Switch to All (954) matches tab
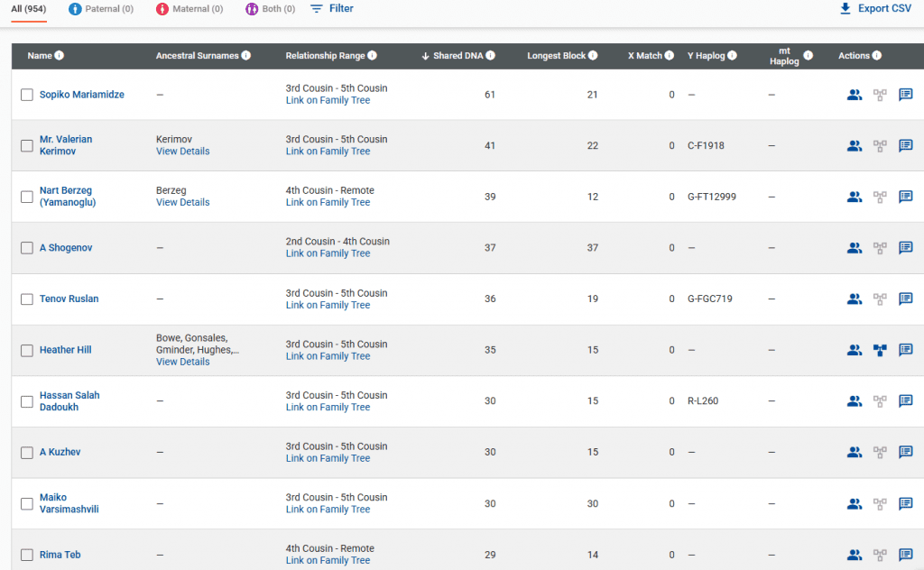Viewport: 924px width, 570px height. (28, 9)
